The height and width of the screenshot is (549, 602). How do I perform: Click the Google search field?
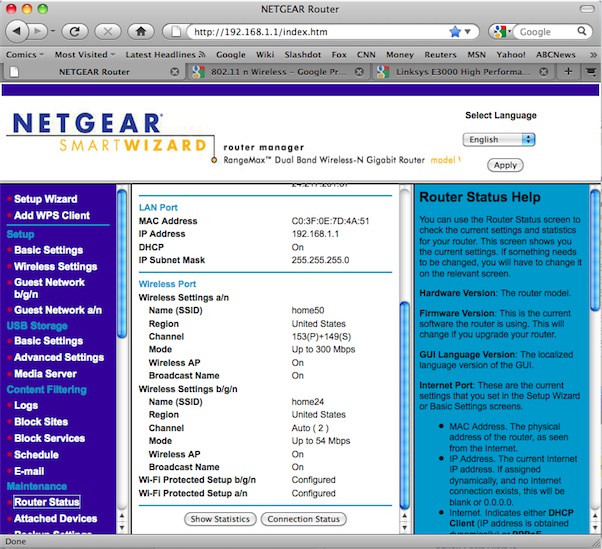[x=545, y=31]
